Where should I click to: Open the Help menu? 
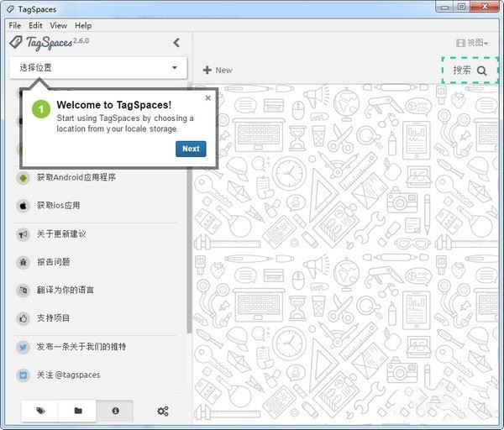tap(83, 25)
